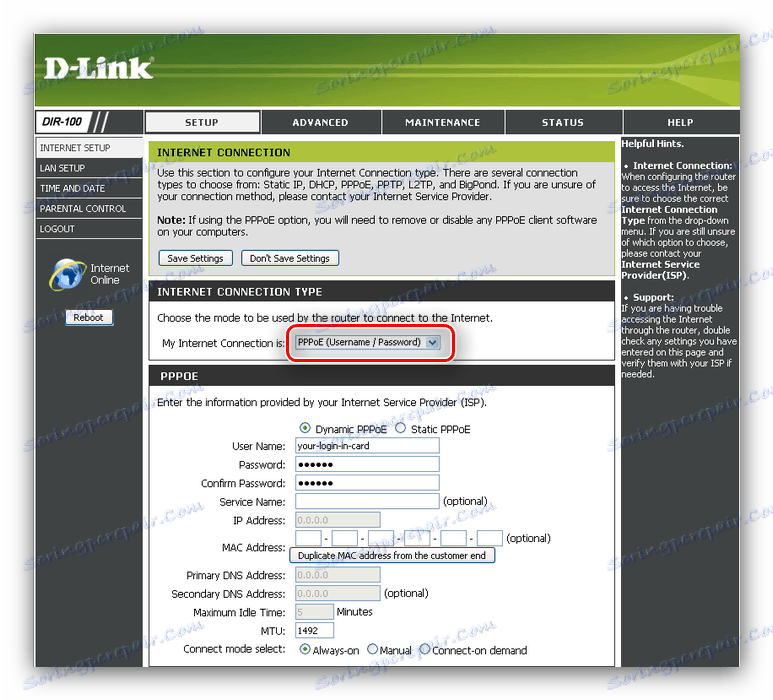The width and height of the screenshot is (773, 700).
Task: Click Logout in the sidebar
Action: 89,229
